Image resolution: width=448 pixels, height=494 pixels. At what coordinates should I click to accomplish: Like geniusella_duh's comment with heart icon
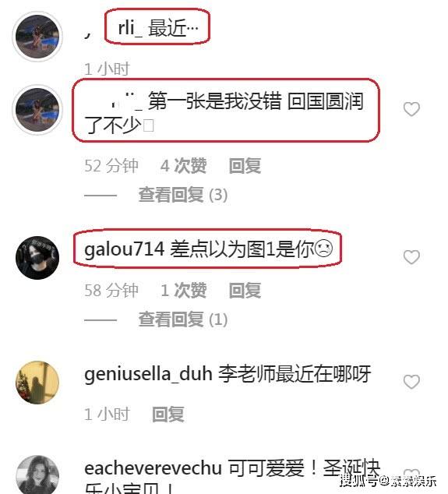[411, 382]
